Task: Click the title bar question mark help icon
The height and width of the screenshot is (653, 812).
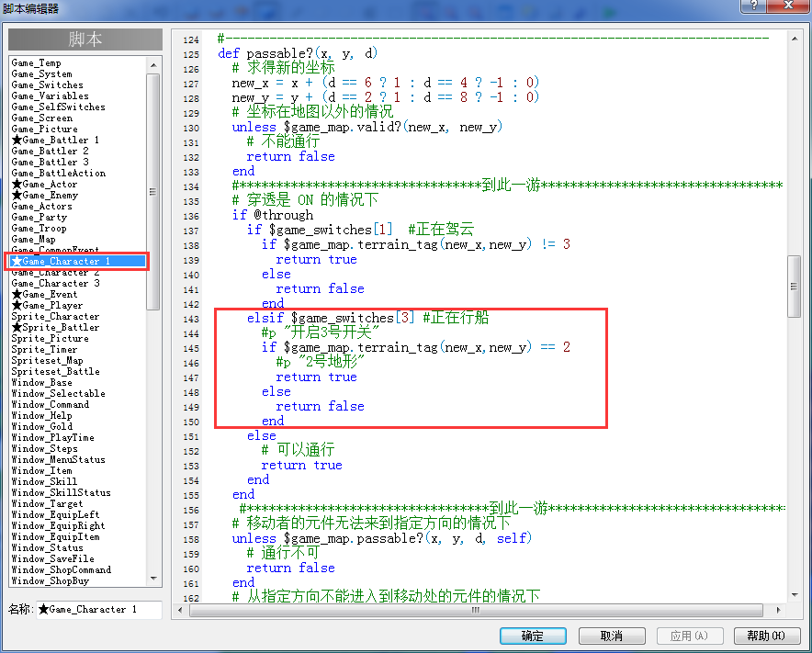Action: pyautogui.click(x=754, y=6)
